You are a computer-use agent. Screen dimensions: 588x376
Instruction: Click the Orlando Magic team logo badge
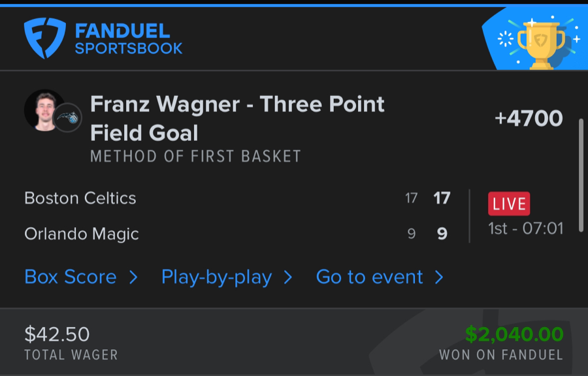coord(67,118)
